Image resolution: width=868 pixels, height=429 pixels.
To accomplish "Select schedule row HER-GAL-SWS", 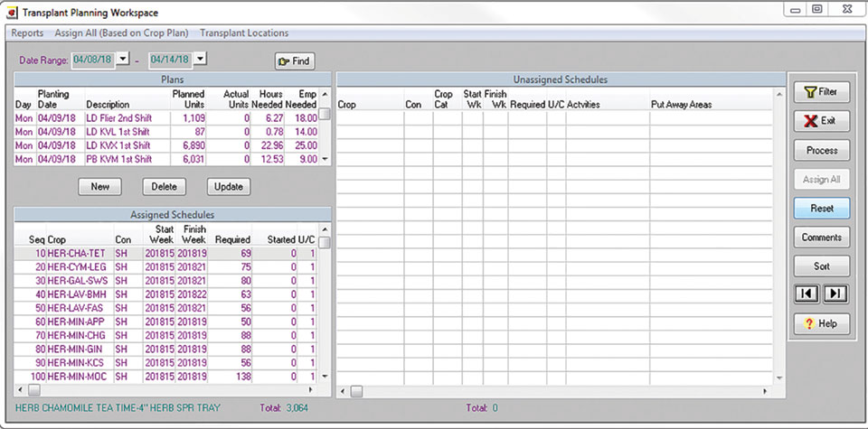I will pos(166,280).
